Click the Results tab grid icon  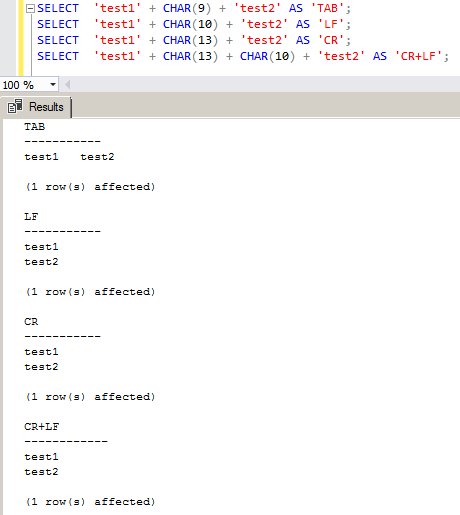[x=15, y=106]
